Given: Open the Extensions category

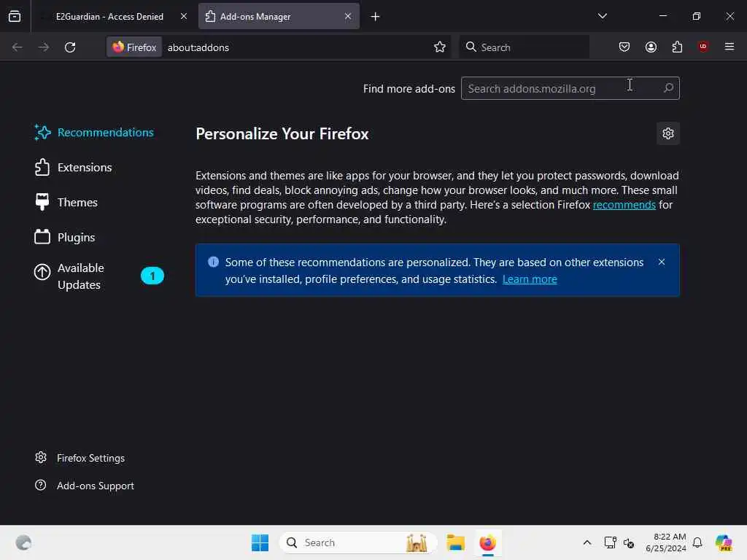Looking at the screenshot, I should (74, 167).
